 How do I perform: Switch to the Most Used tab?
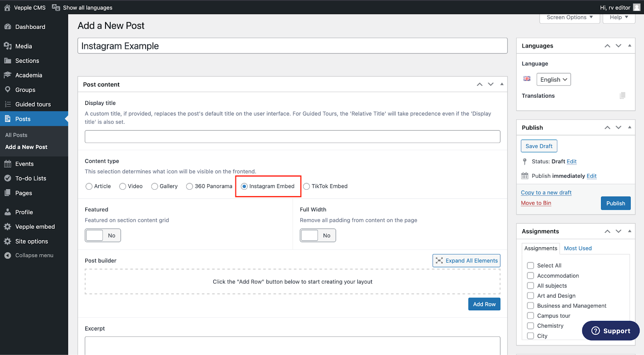point(578,248)
